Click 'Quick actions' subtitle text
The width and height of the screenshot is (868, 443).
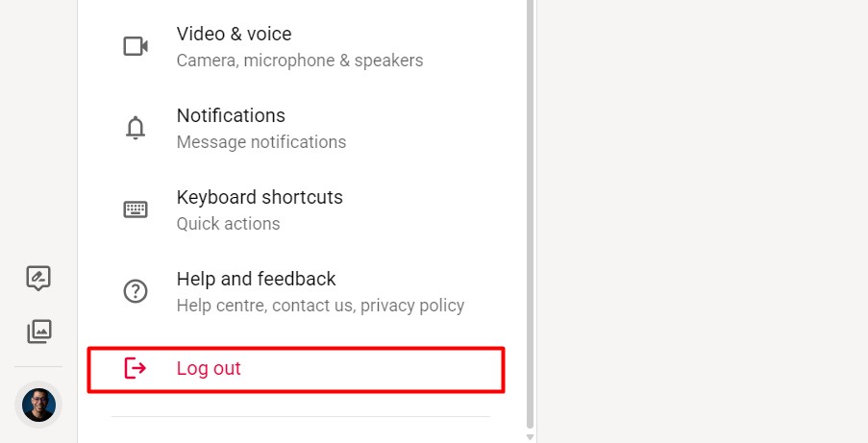[228, 224]
